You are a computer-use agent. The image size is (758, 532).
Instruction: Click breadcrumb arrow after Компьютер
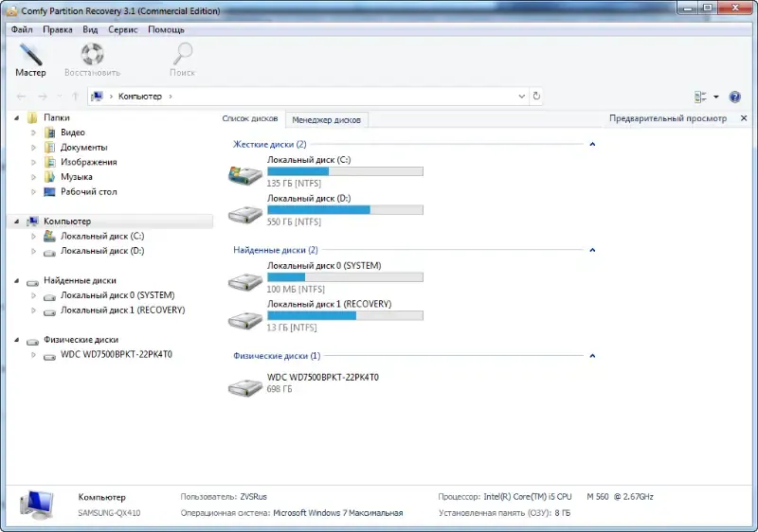pos(171,96)
